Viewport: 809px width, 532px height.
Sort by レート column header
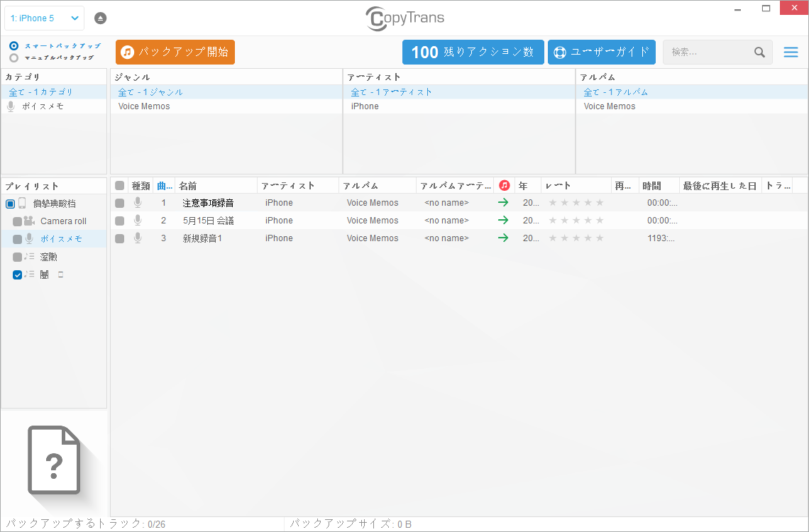(576, 186)
